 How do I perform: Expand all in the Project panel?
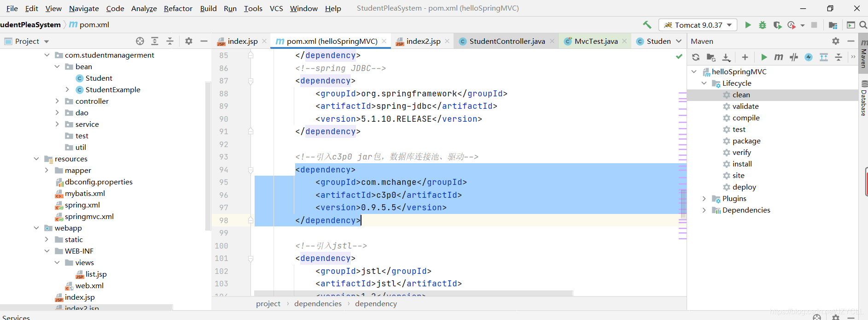(x=155, y=41)
